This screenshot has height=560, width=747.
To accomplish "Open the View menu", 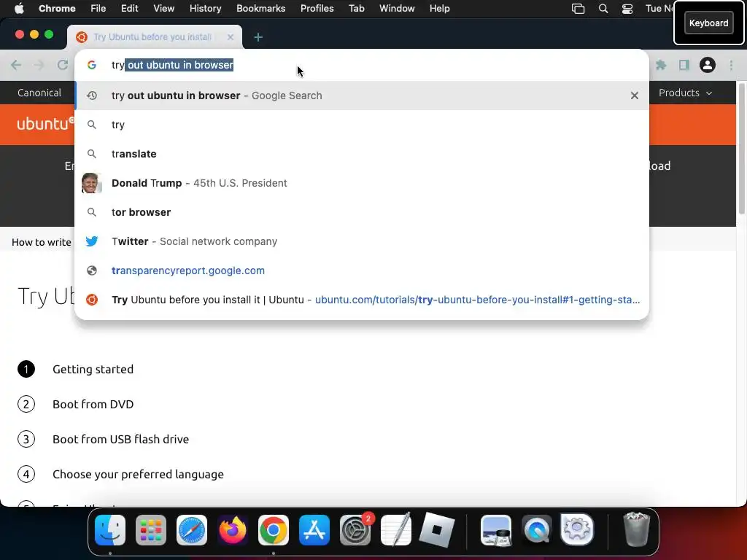I will click(164, 8).
